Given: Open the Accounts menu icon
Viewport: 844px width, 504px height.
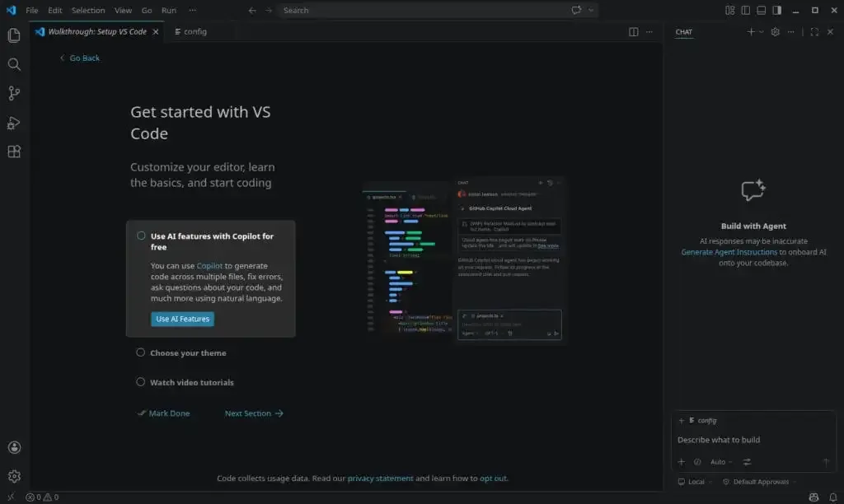Looking at the screenshot, I should coord(14,447).
